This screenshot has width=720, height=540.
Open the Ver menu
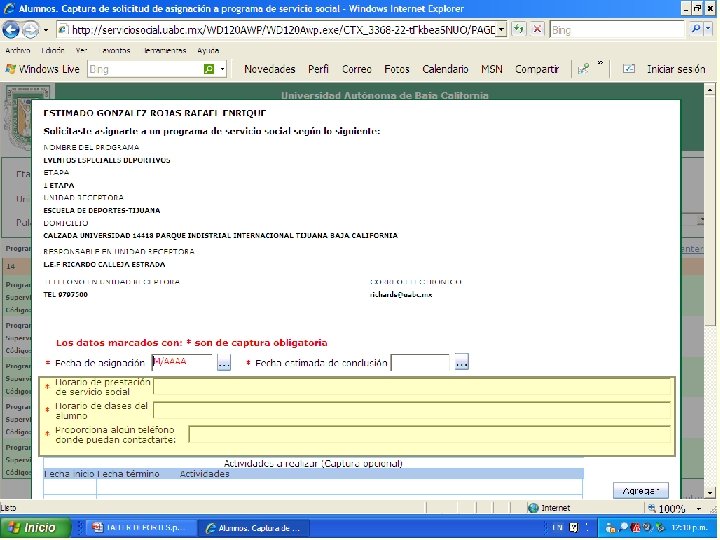[81, 51]
